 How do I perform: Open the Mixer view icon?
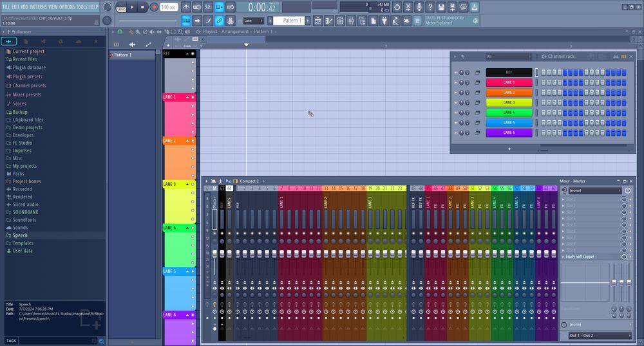tap(351, 21)
